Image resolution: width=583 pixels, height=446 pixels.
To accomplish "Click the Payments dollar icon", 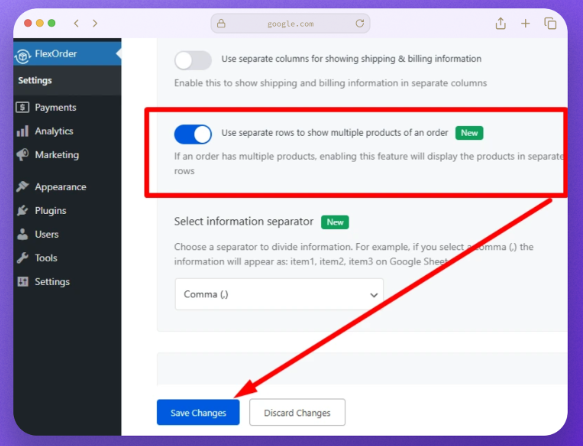I will 23,107.
